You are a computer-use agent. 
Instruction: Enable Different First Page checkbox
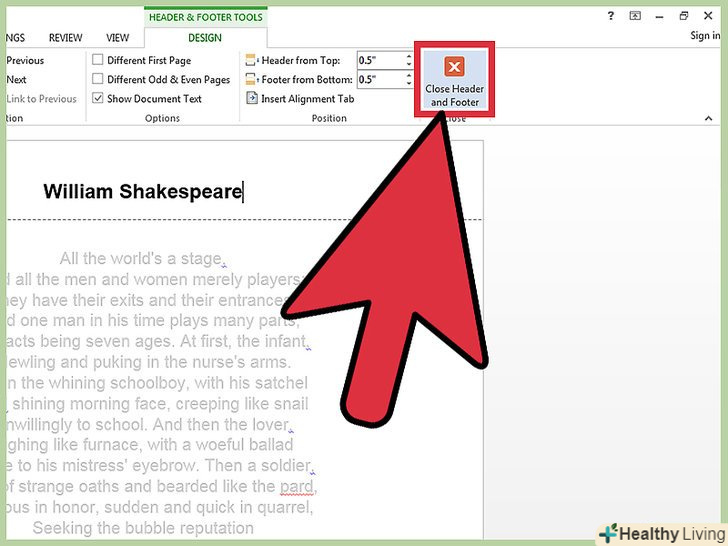98,60
